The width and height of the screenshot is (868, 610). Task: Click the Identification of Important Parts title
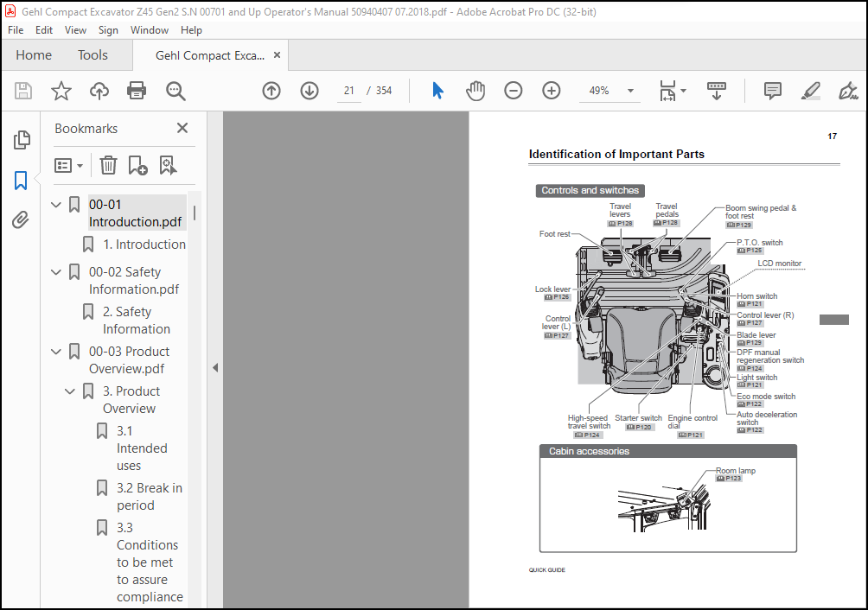point(616,155)
